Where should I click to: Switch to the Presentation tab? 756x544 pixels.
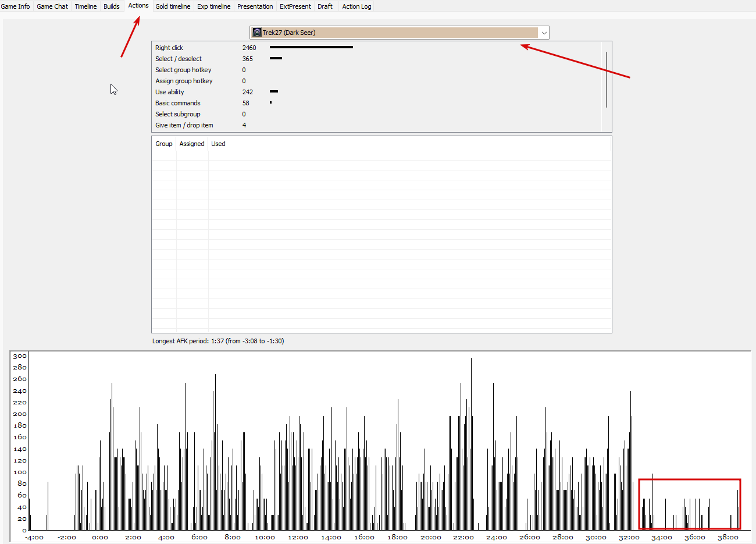coord(255,6)
